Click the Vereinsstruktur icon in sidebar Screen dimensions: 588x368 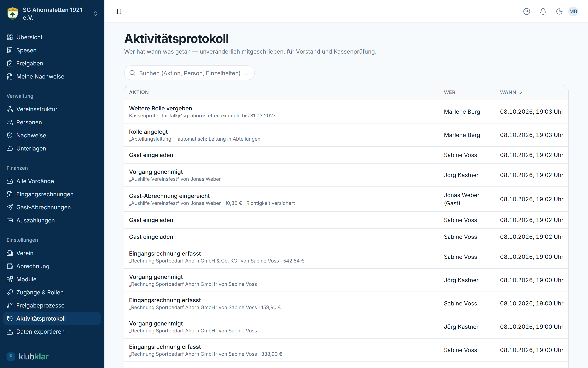10,109
